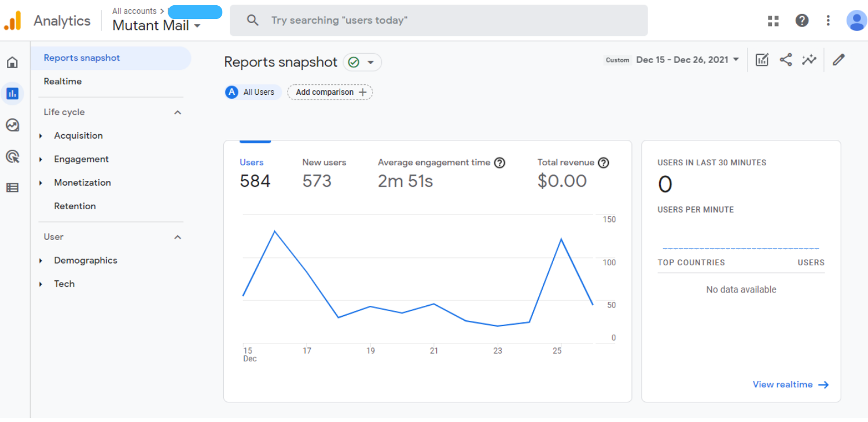Click the Add comparison button
This screenshot has width=868, height=422.
(330, 92)
